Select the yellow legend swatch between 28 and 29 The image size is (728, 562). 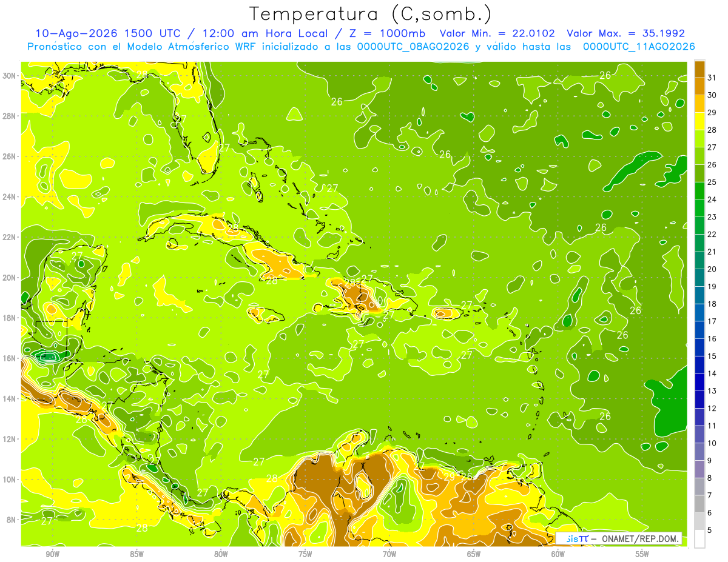click(699, 121)
